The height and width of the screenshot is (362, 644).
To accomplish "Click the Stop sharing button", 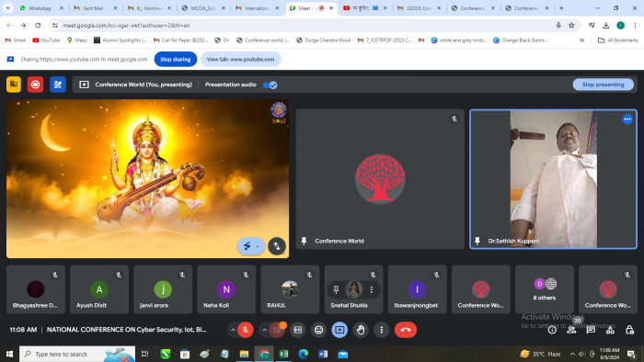I will click(x=176, y=59).
